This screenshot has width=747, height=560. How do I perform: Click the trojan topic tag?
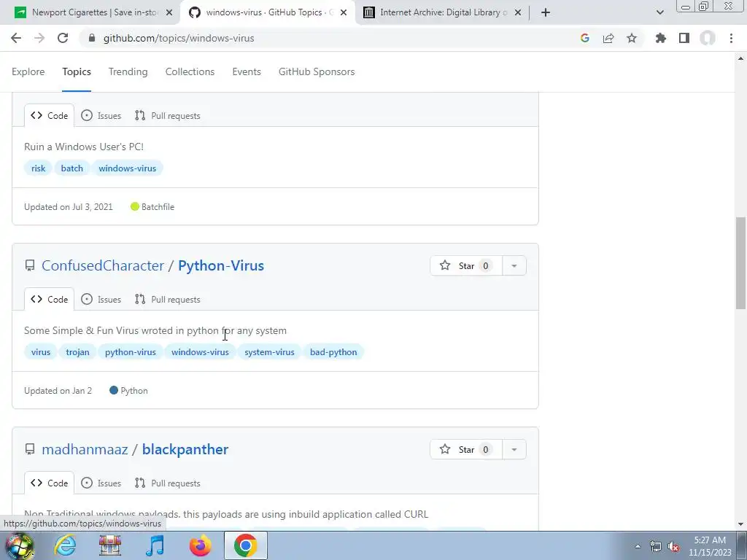pos(77,352)
